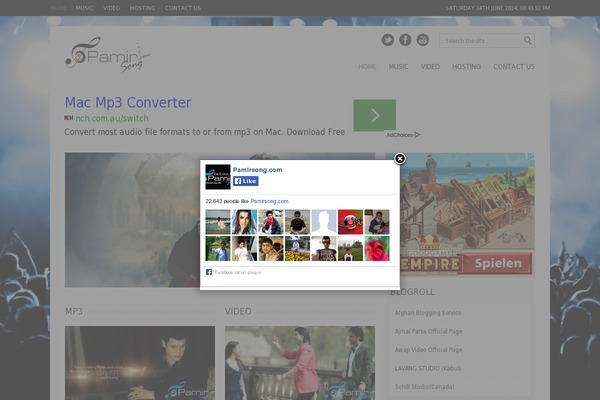This screenshot has height=400, width=600.
Task: Click the pink flower fan avatar
Action: point(377,248)
